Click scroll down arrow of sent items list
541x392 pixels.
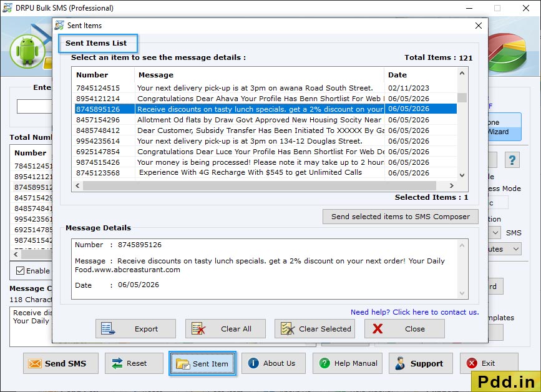click(462, 175)
